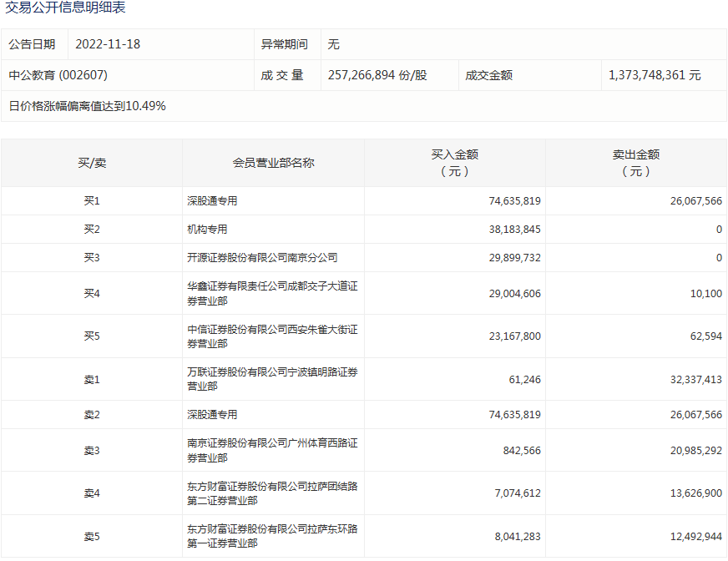Select the 买1 row label
Viewport: 728px width, 561px height.
tap(92, 200)
